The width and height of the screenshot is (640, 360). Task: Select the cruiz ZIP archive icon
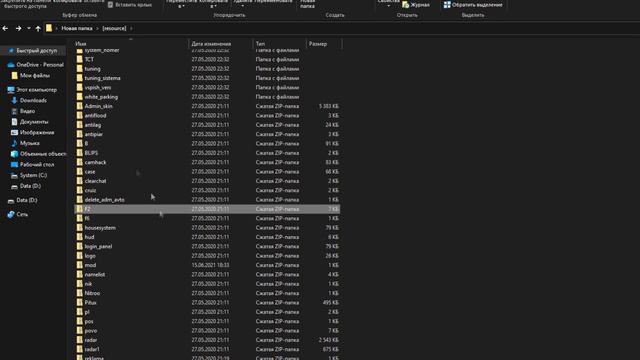(80, 190)
